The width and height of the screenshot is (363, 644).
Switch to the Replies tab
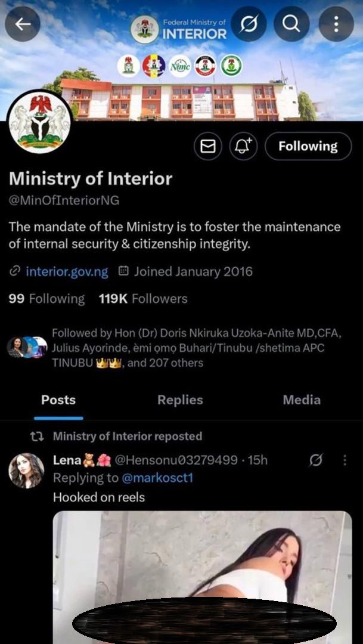click(x=180, y=400)
